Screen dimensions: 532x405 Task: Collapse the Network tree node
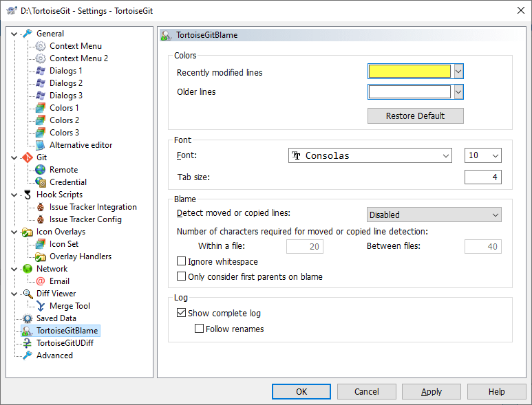pyautogui.click(x=14, y=269)
